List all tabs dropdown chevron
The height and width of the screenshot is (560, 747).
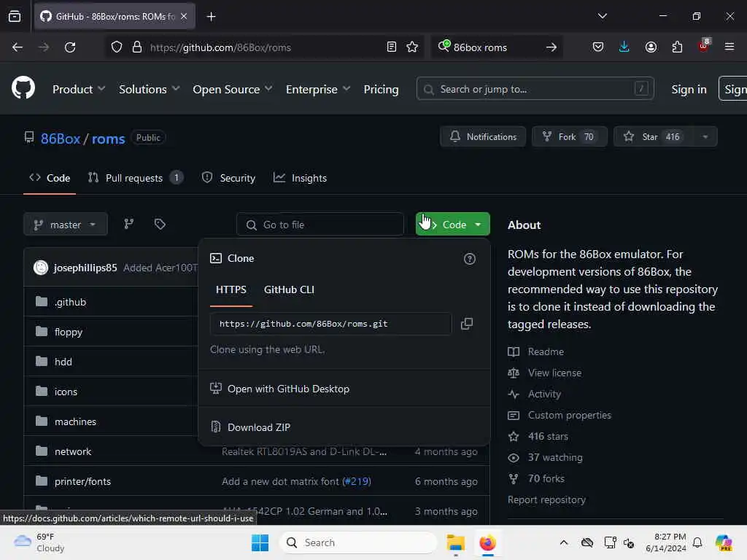click(602, 16)
